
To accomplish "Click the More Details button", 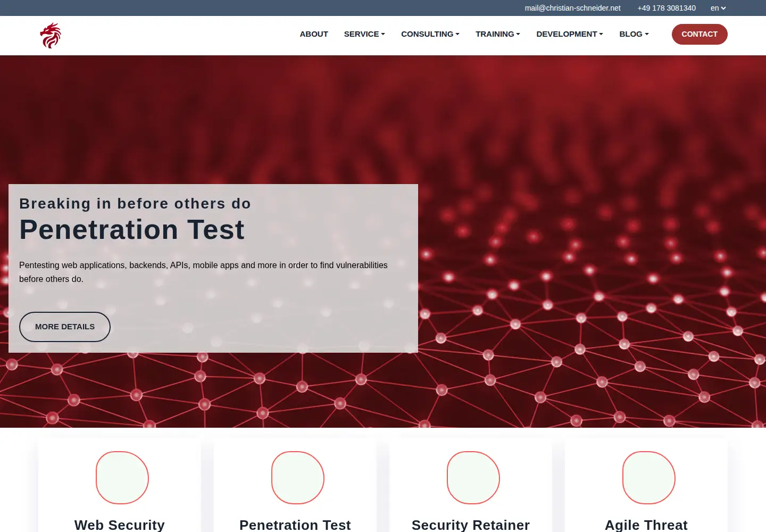I will [x=65, y=327].
